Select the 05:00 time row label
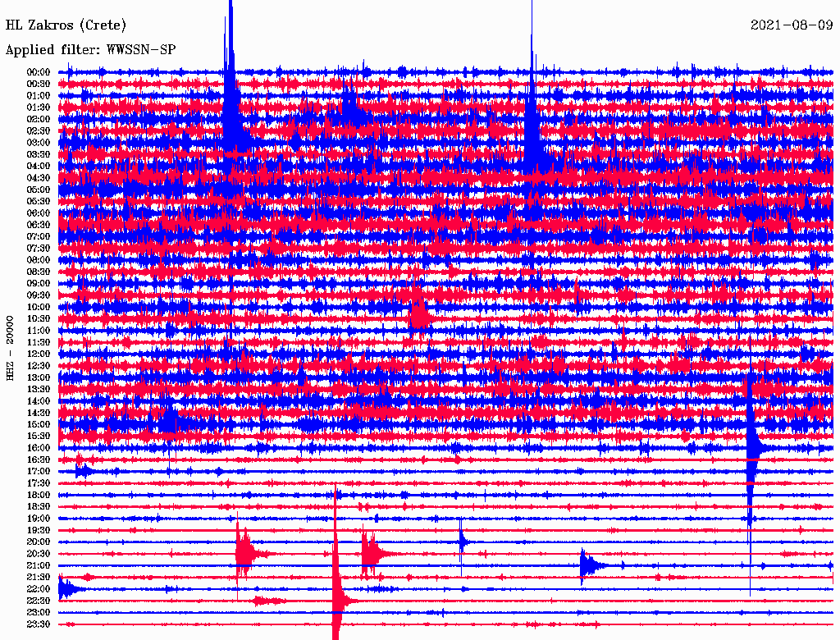Viewport: 840px width, 640px height. pyautogui.click(x=39, y=190)
